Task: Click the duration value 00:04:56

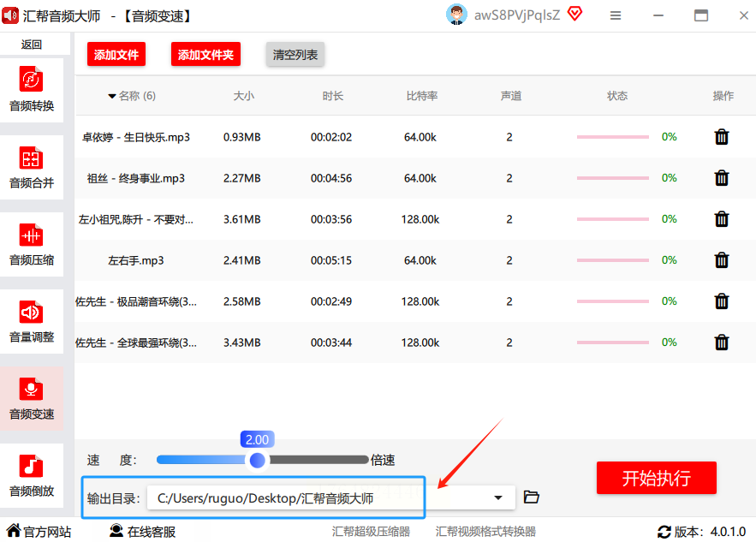Action: (x=331, y=178)
